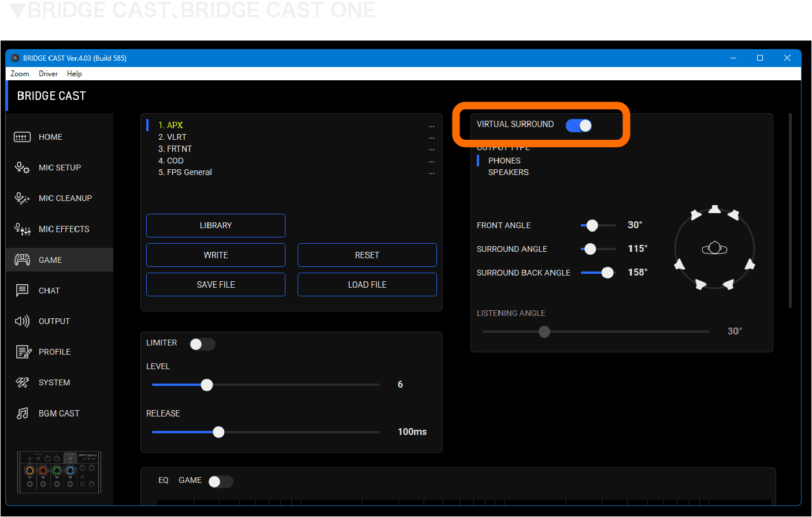Image resolution: width=812 pixels, height=517 pixels.
Task: Go to the MIC SETUP page
Action: pyautogui.click(x=60, y=168)
